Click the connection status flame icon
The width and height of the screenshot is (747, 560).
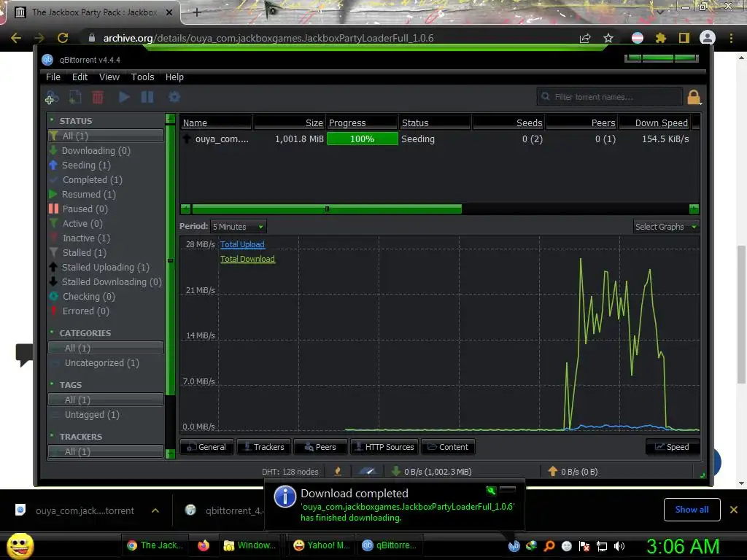coord(338,472)
